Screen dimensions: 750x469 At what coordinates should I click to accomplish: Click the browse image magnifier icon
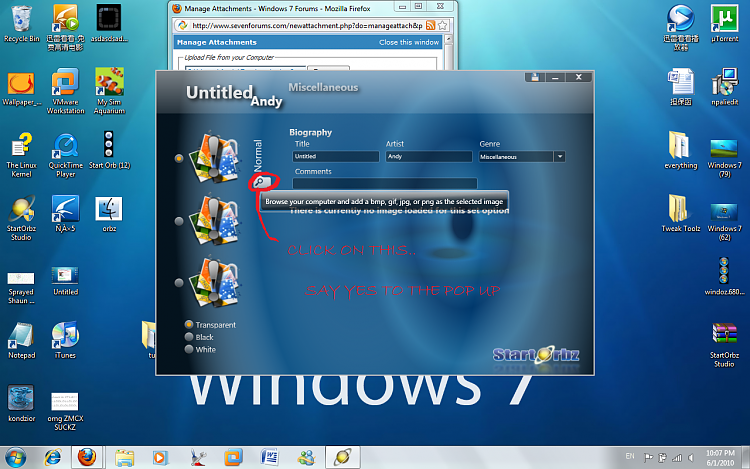point(261,182)
